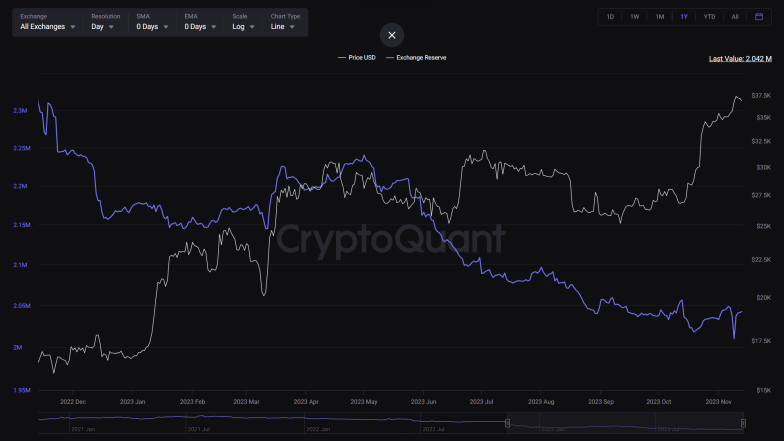Image resolution: width=784 pixels, height=441 pixels.
Task: Grab the right handle of range navigator
Action: tap(744, 423)
